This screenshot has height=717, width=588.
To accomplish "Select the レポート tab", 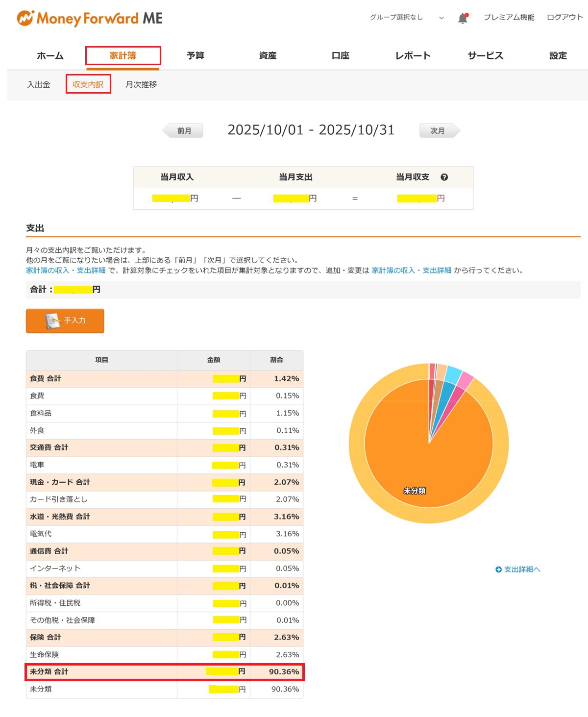I will pyautogui.click(x=413, y=56).
